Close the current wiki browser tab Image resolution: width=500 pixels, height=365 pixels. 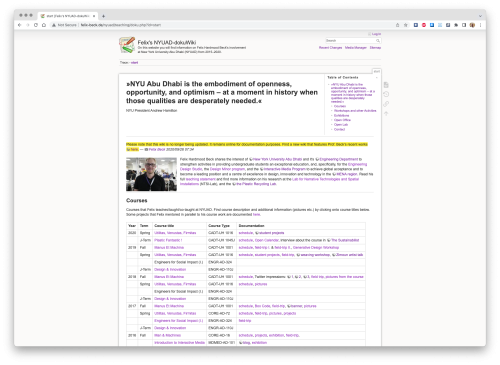coord(94,16)
